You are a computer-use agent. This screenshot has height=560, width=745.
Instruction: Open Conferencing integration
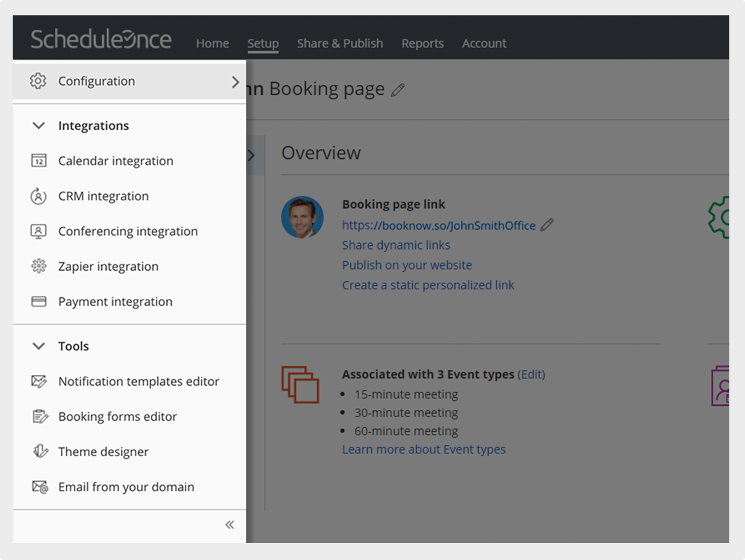coord(129,231)
